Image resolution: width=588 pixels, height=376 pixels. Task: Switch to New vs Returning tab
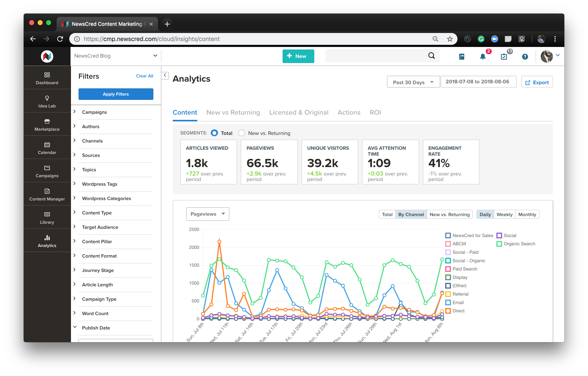(233, 113)
